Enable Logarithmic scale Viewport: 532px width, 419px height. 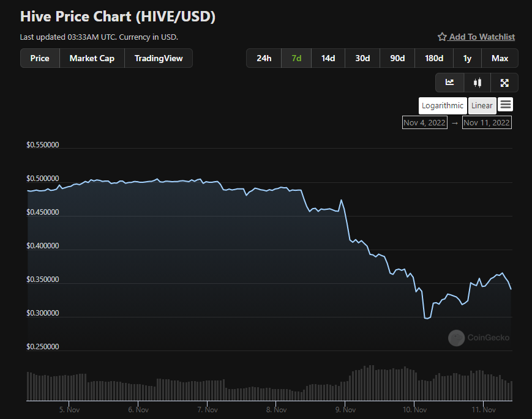click(x=443, y=106)
